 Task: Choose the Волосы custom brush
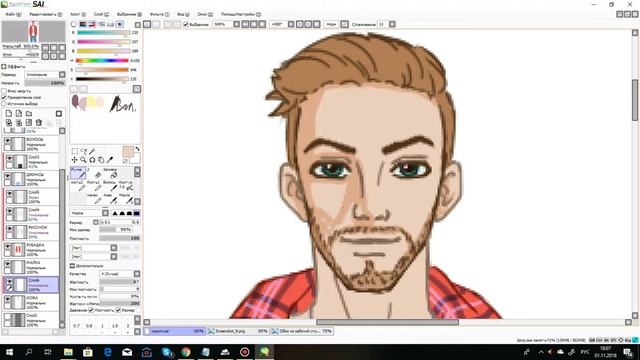110,186
